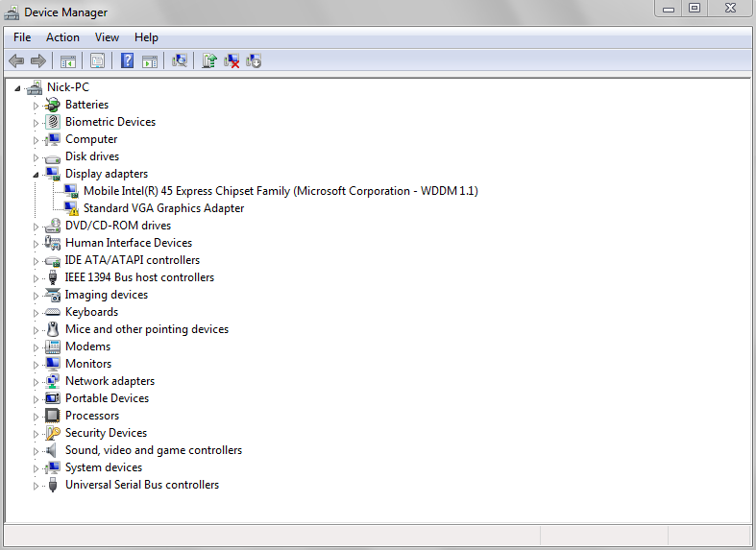Open the Help menu
This screenshot has height=550, width=756.
click(146, 37)
